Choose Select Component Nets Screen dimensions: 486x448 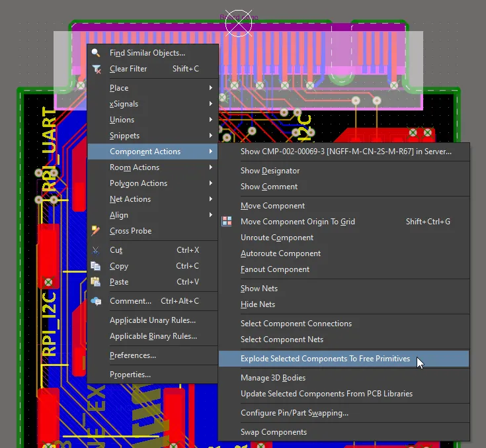click(x=344, y=339)
